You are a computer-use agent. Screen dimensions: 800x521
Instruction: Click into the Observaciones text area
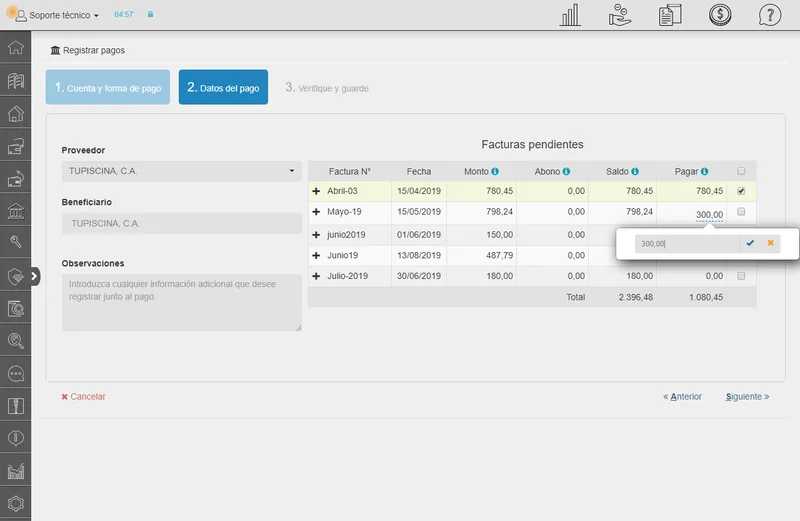tap(182, 303)
